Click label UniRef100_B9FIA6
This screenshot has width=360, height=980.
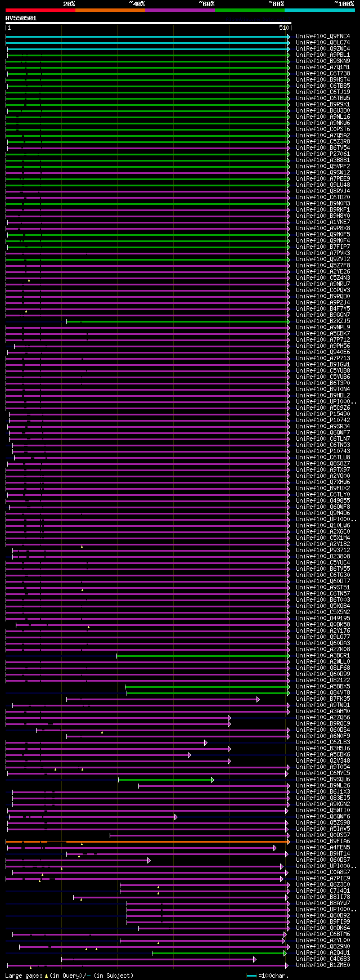(x=323, y=842)
